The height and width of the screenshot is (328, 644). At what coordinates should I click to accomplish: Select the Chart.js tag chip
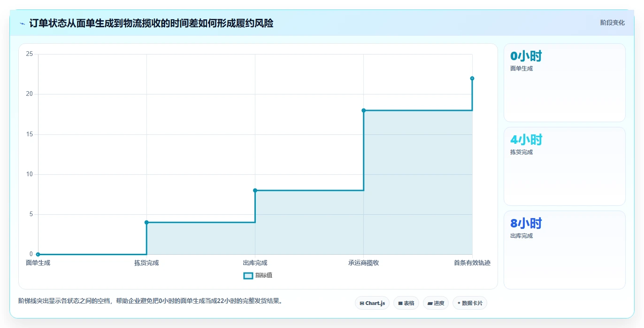point(372,303)
